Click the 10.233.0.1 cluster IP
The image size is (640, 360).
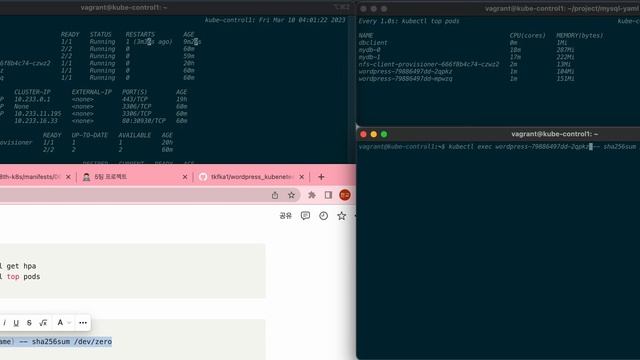click(32, 99)
